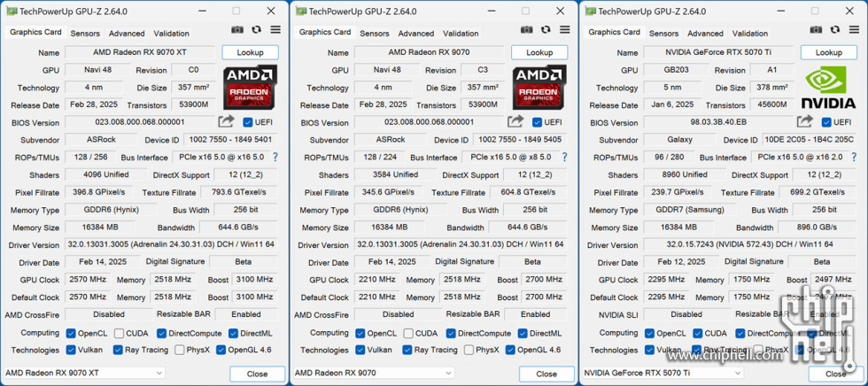Click '793.6 GTexel/s' texture fillrate value

pos(239,192)
